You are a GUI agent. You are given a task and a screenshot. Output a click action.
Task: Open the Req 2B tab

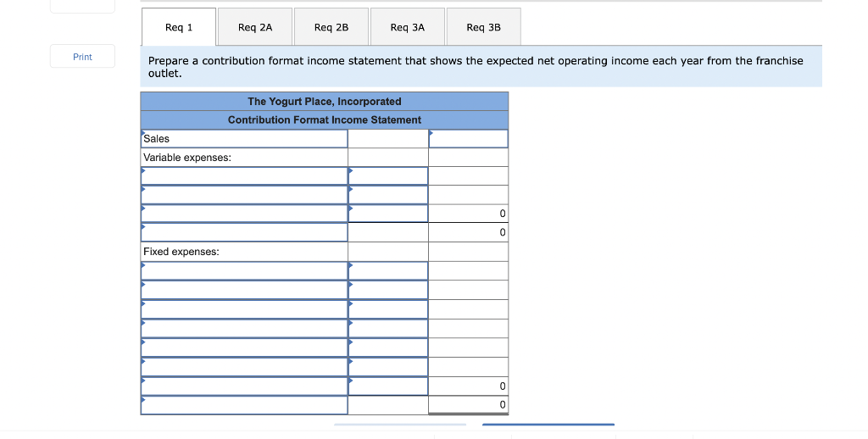(x=331, y=27)
